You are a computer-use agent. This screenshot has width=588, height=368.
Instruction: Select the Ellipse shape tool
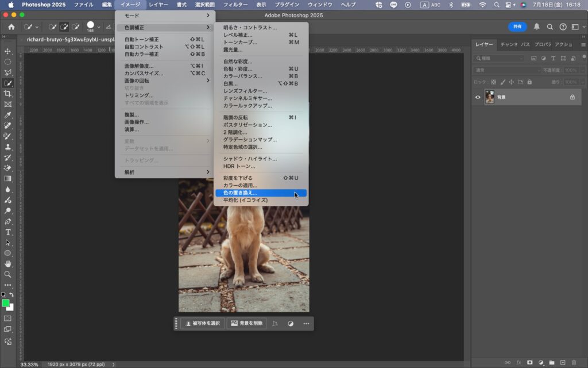coord(7,253)
